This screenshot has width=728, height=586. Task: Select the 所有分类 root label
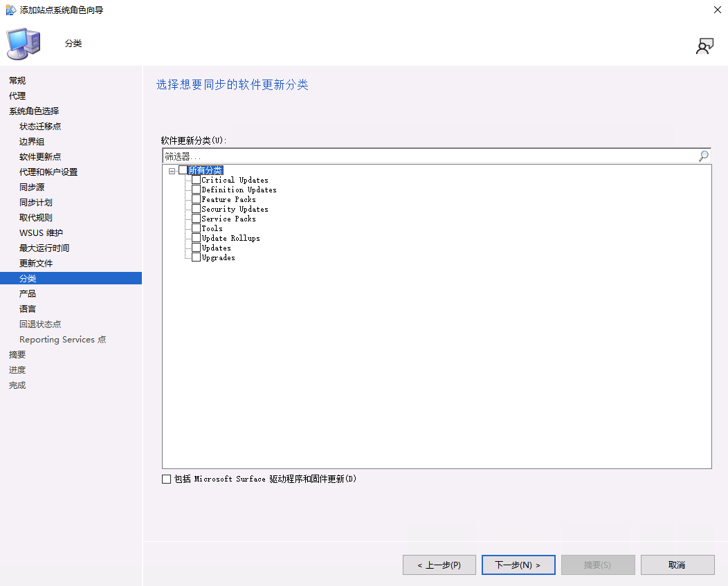pyautogui.click(x=206, y=171)
